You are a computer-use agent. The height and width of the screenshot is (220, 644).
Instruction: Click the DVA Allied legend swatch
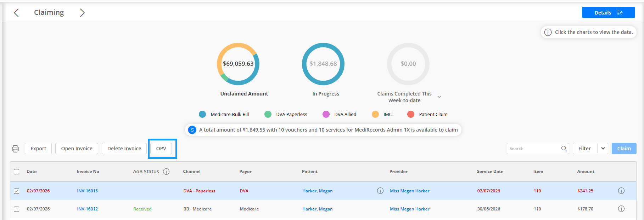coord(326,114)
